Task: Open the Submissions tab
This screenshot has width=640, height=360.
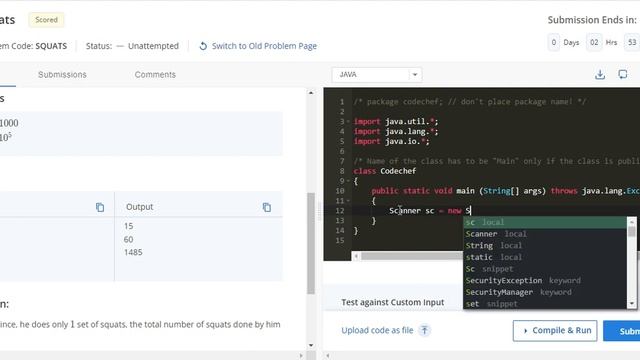Action: [x=62, y=75]
